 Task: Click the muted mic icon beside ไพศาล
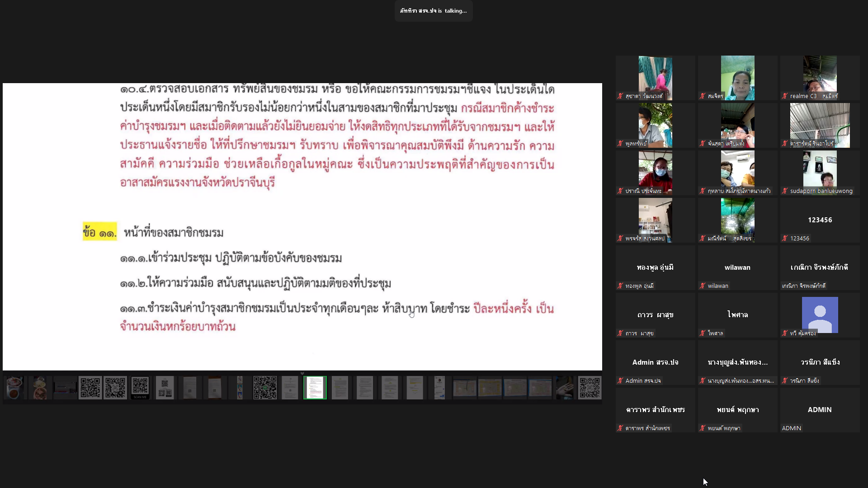pos(703,333)
